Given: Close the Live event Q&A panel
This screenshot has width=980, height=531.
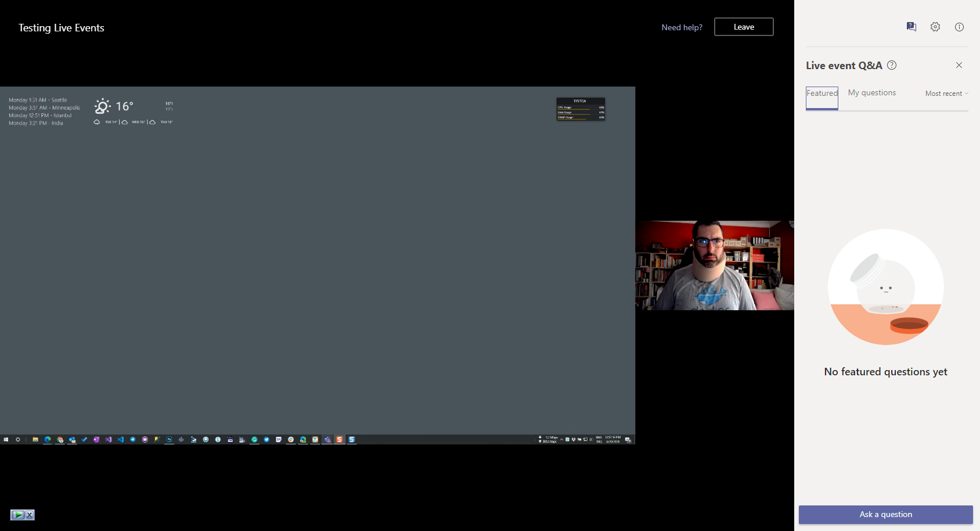Looking at the screenshot, I should tap(959, 65).
